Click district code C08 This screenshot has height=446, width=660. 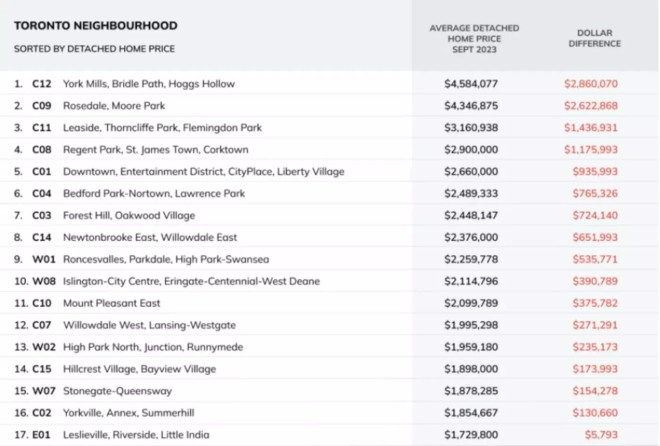[42, 149]
